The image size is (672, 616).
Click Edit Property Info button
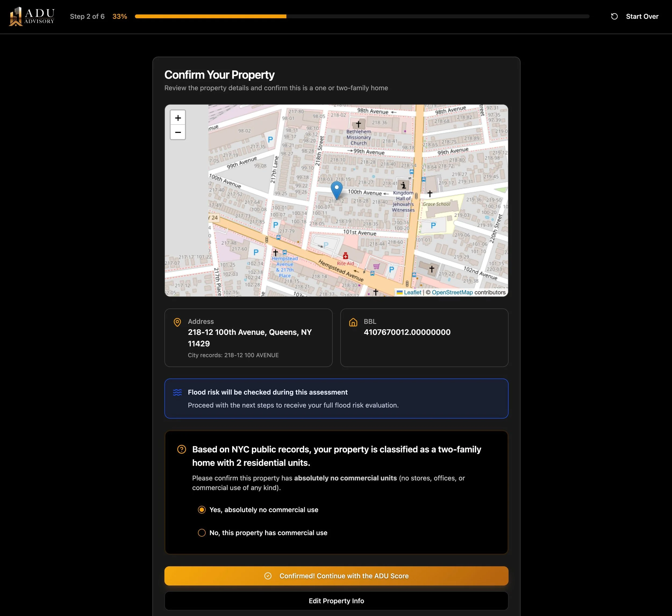tap(336, 601)
